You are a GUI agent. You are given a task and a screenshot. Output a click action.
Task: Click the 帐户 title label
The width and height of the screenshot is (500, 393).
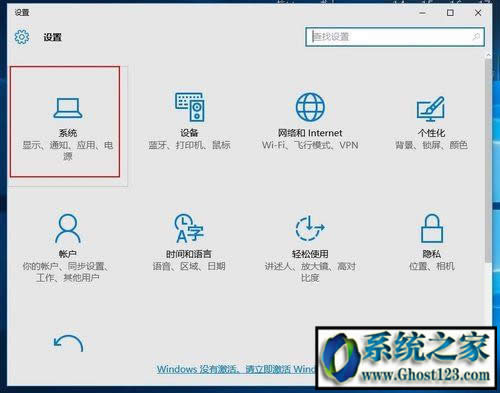[x=68, y=254]
